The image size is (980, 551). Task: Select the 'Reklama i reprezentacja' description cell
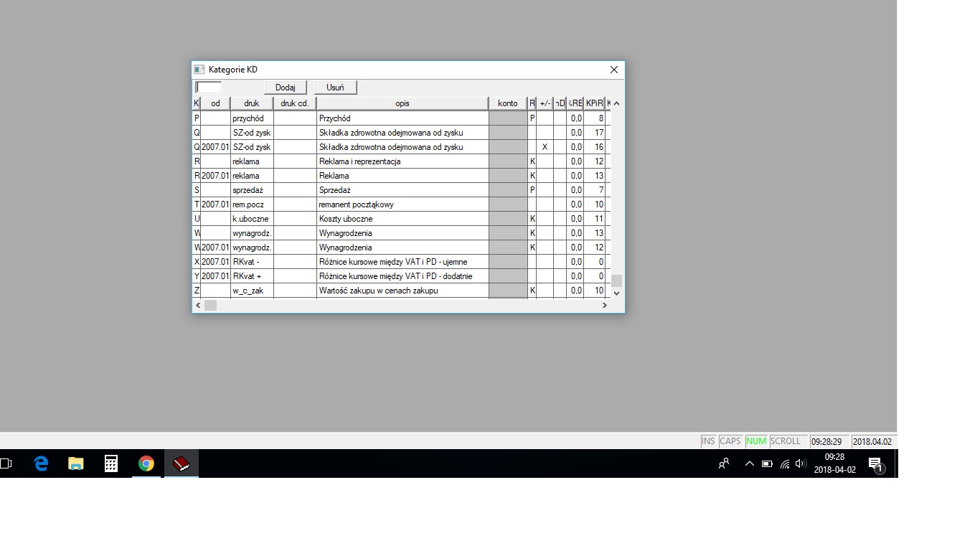[x=402, y=161]
